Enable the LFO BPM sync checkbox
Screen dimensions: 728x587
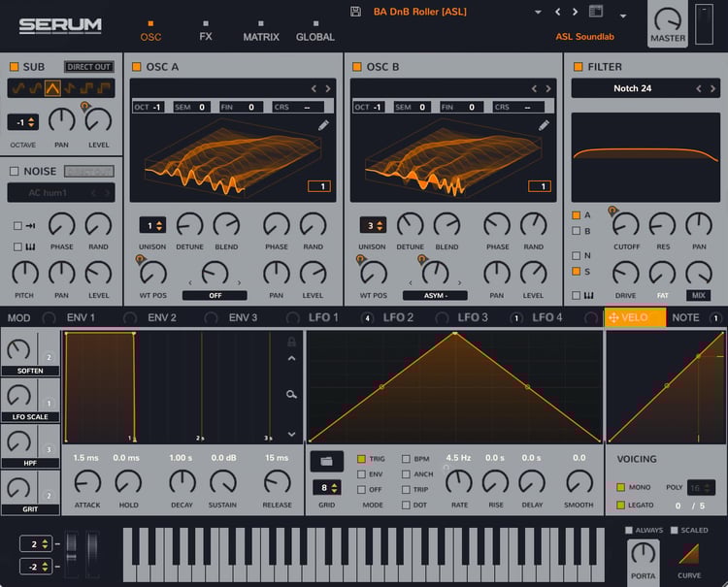click(x=406, y=459)
